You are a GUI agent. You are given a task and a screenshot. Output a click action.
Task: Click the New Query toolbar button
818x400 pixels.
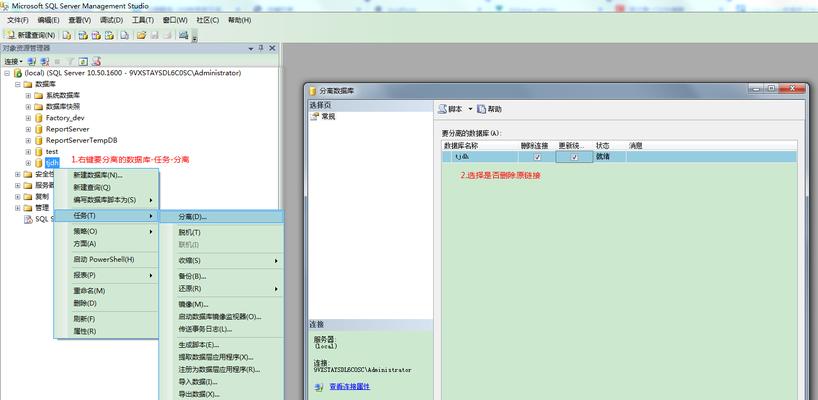click(31, 35)
